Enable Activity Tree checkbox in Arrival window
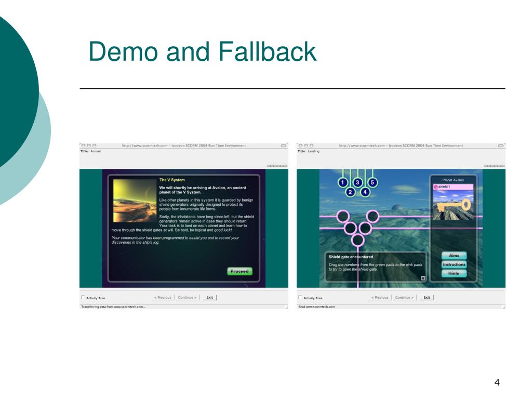This screenshot has width=532, height=399. tap(83, 298)
